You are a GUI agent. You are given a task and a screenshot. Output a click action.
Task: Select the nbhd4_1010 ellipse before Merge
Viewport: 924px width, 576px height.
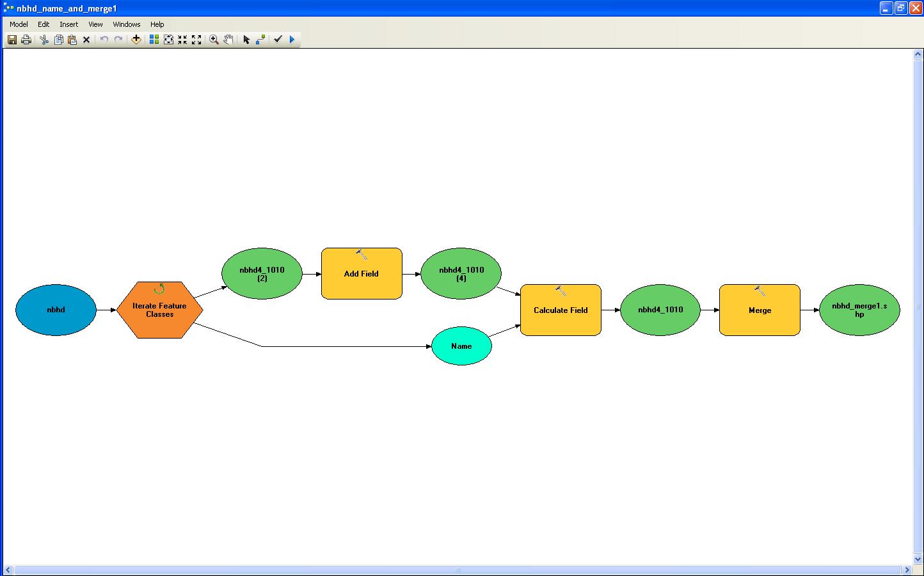click(660, 310)
